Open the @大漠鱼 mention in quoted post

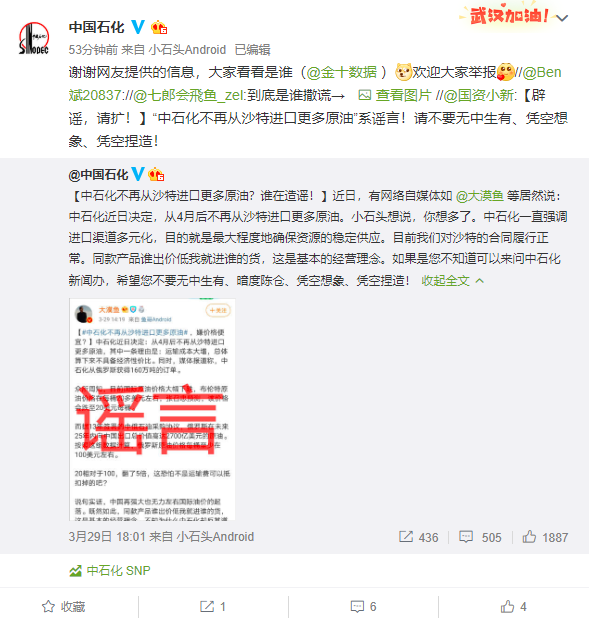tap(480, 196)
